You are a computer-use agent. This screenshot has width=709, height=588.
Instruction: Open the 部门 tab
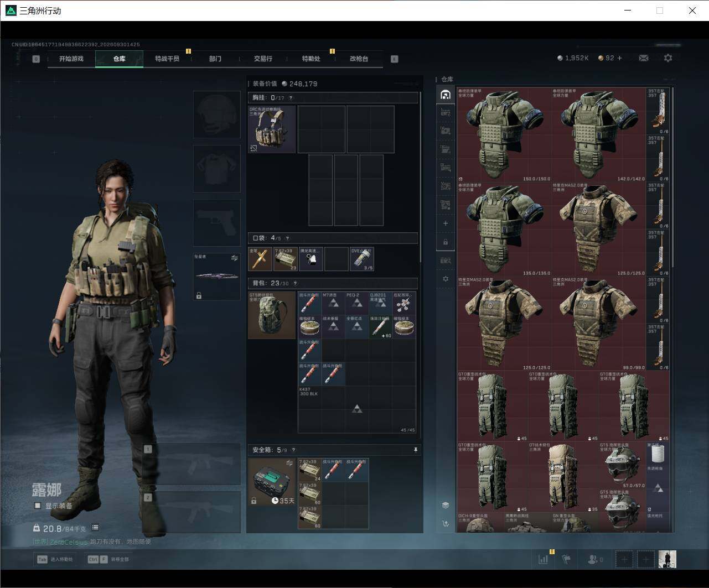215,59
